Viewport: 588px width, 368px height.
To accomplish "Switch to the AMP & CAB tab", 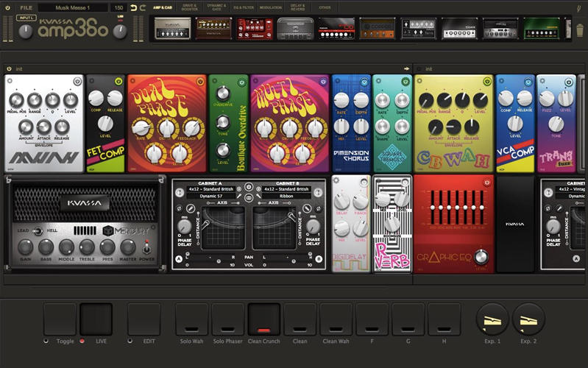I will tap(163, 7).
